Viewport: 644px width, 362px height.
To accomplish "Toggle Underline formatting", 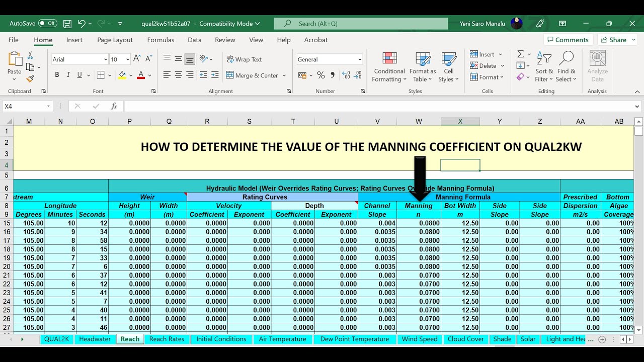I will (79, 75).
